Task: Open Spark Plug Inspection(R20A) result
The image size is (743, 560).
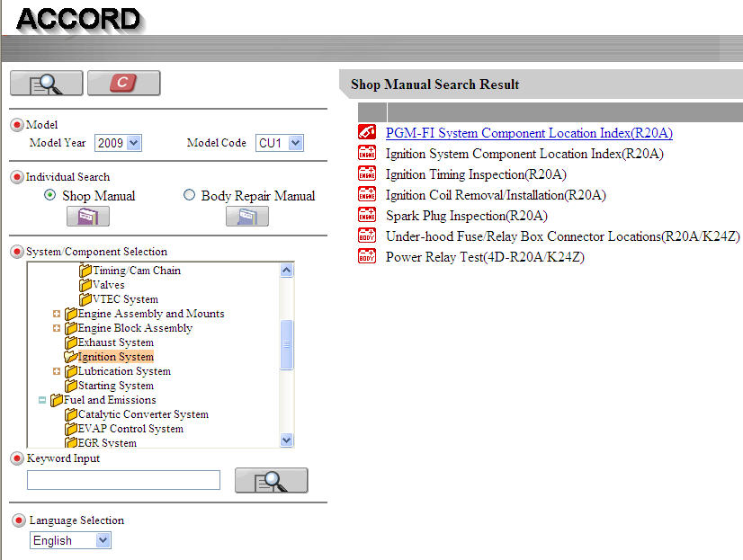Action: (467, 216)
